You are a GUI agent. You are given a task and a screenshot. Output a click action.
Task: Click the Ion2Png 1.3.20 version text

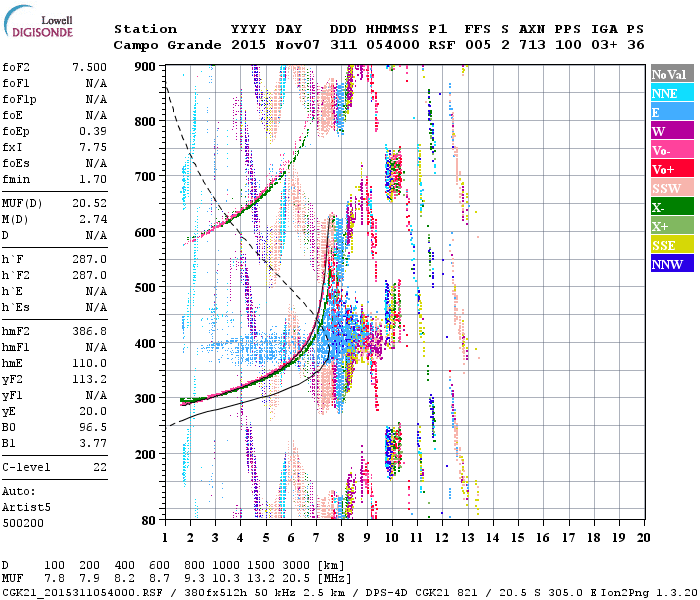coord(649,593)
